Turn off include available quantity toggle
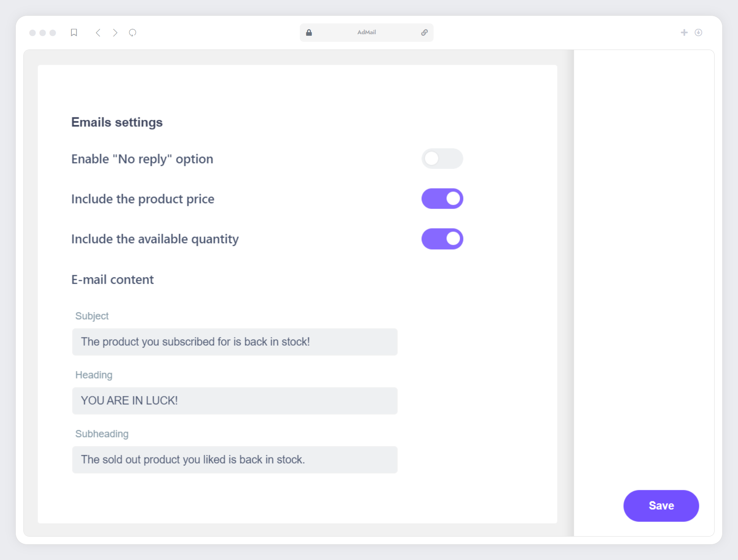 (x=442, y=239)
